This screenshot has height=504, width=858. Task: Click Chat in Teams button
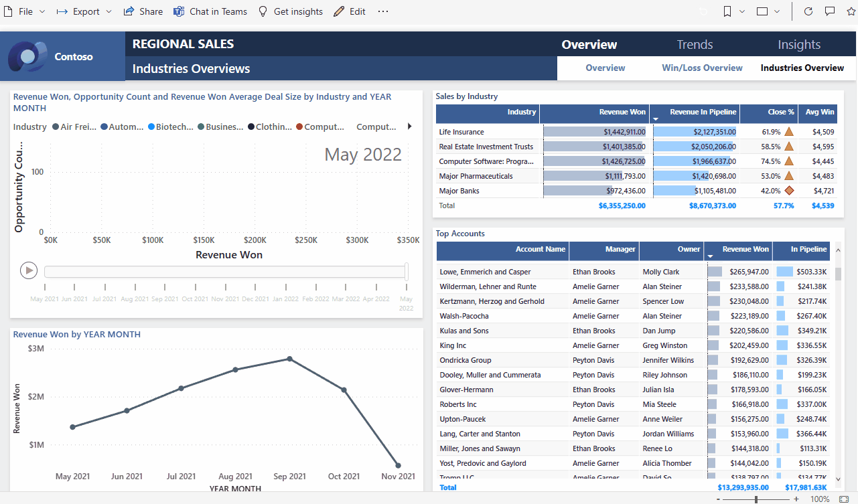[x=210, y=11]
